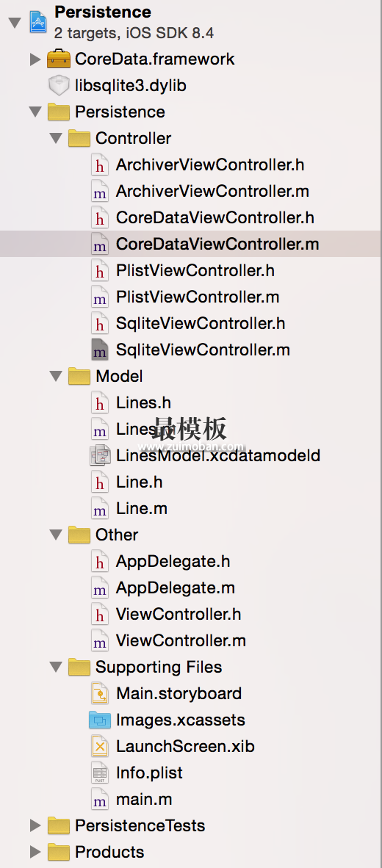Collapse the Model group triangle

pos(56,377)
